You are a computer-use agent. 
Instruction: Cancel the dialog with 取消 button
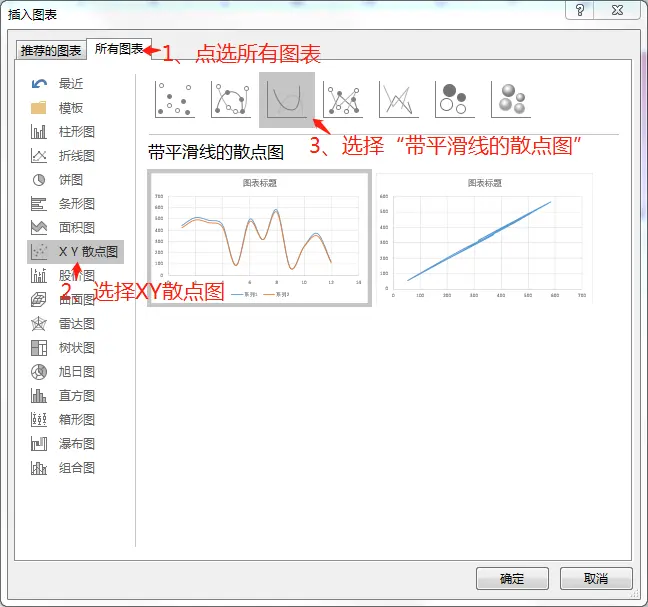point(596,578)
